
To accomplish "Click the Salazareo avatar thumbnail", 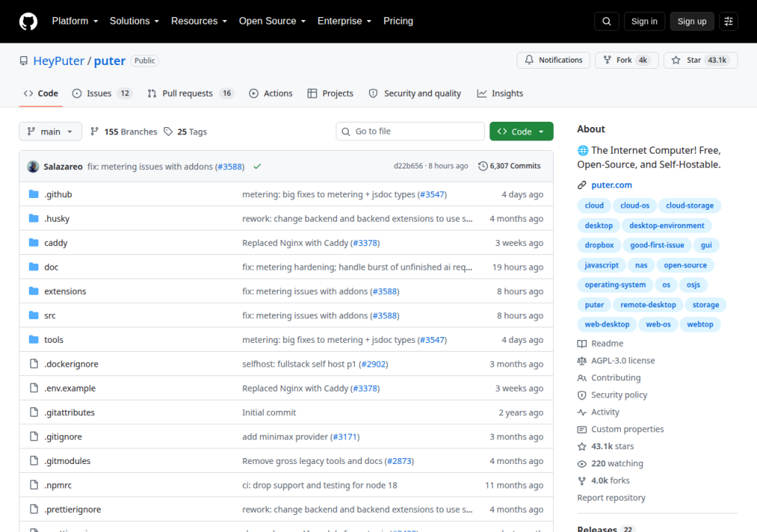I will [33, 166].
